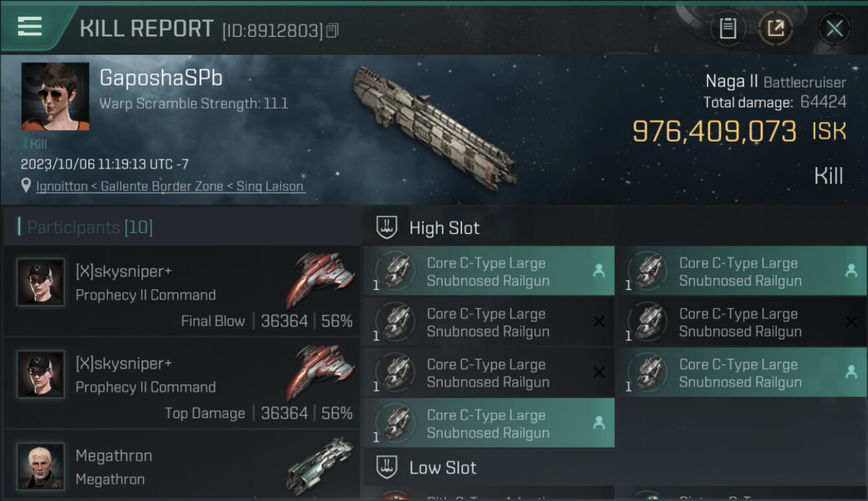Click the Megathron pilot portrait
The height and width of the screenshot is (501, 868).
pyautogui.click(x=41, y=466)
